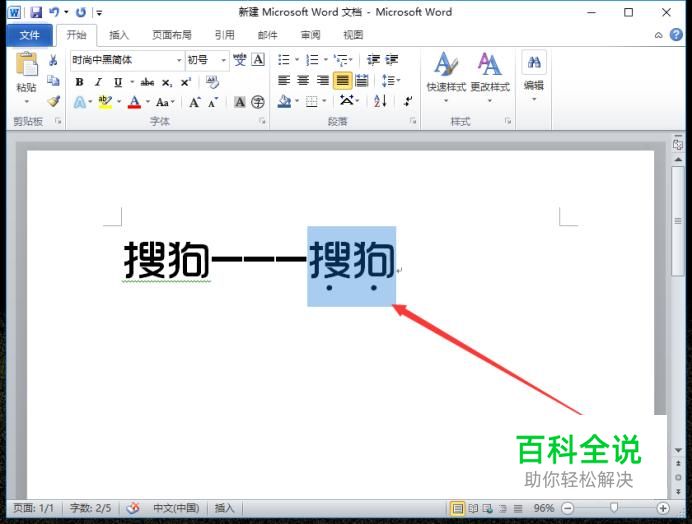Viewport: 692px width, 524px height.
Task: Cut selection with the scissors icon
Action: 53,60
